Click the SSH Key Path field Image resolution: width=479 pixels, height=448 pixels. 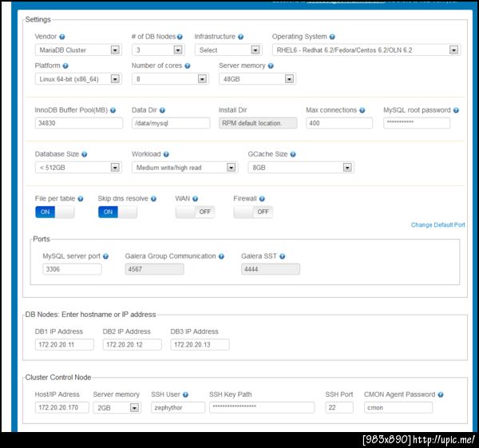coord(262,407)
